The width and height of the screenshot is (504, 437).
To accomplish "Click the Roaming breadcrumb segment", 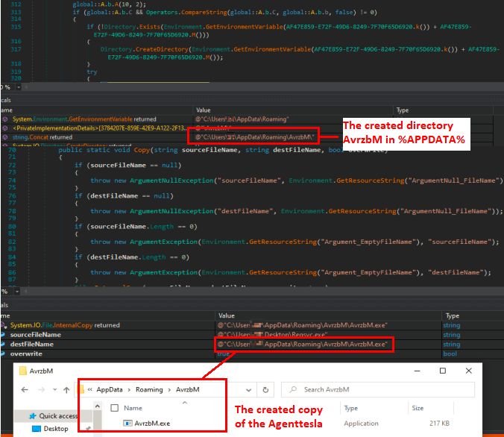I will tap(149, 390).
